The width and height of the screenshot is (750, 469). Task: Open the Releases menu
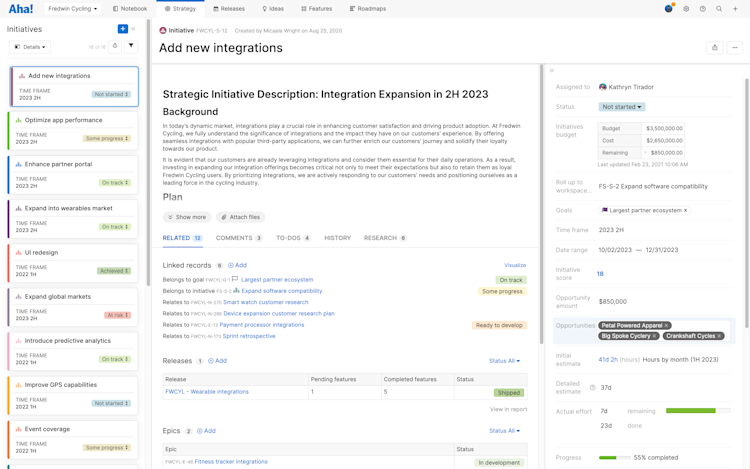click(x=229, y=9)
